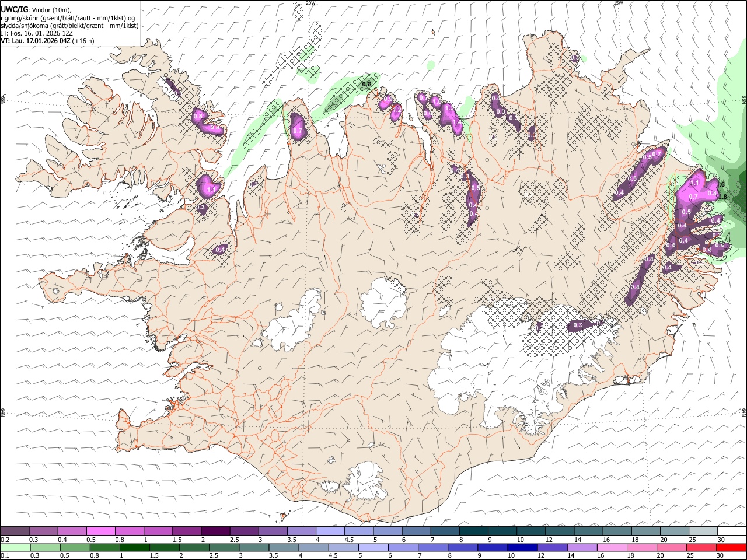Select the red-pink 25–30 swatch in lower scale
The width and height of the screenshot is (747, 560).
click(701, 547)
